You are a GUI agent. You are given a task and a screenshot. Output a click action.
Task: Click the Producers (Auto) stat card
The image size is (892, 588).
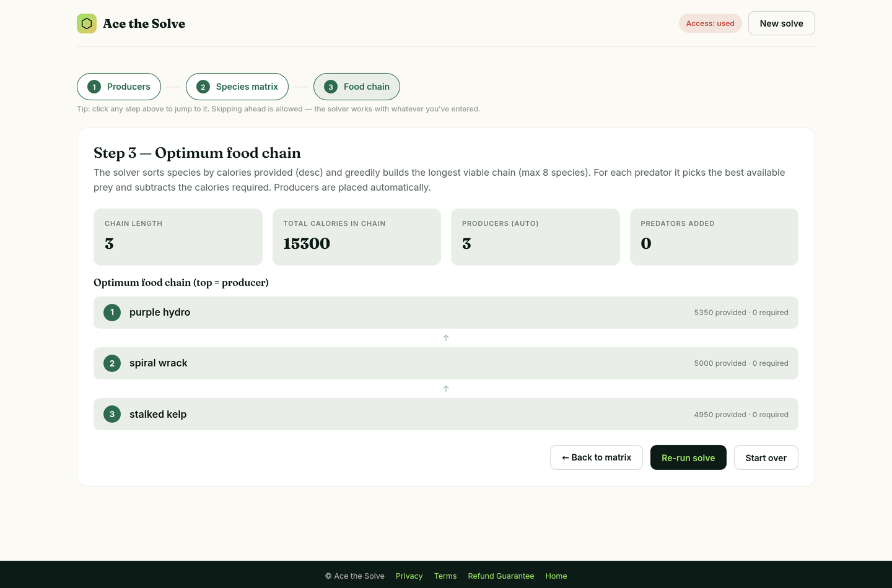pyautogui.click(x=535, y=237)
